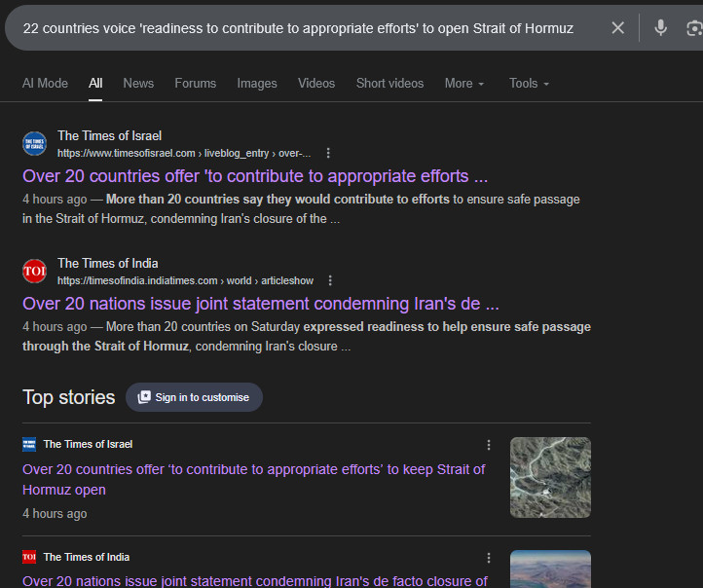This screenshot has width=703, height=588.
Task: Open options menu for timesofisrael.com result
Action: 328,153
